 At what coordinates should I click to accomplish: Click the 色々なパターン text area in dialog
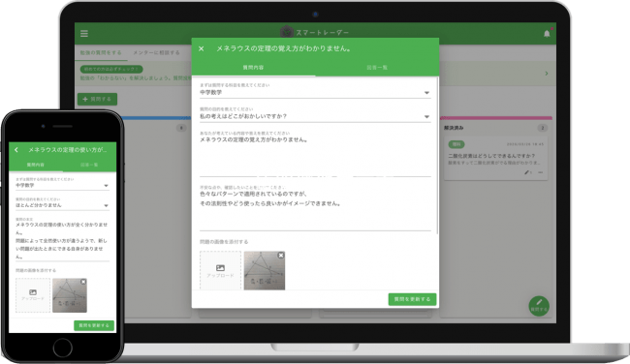[315, 210]
